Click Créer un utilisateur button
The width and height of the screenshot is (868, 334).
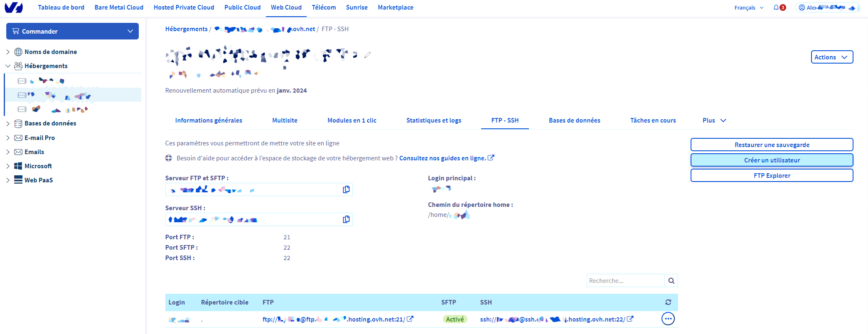[772, 160]
